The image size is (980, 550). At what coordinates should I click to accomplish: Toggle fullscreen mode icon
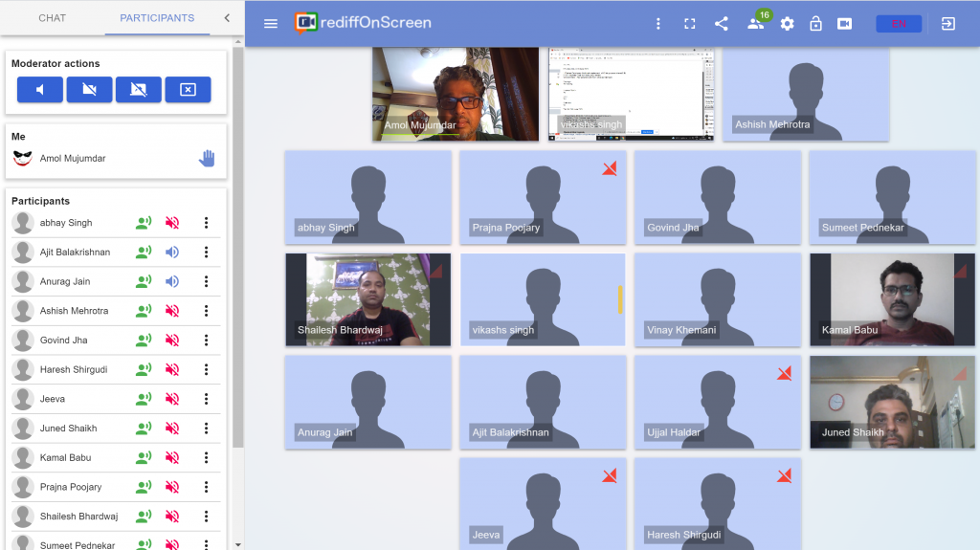(x=689, y=24)
